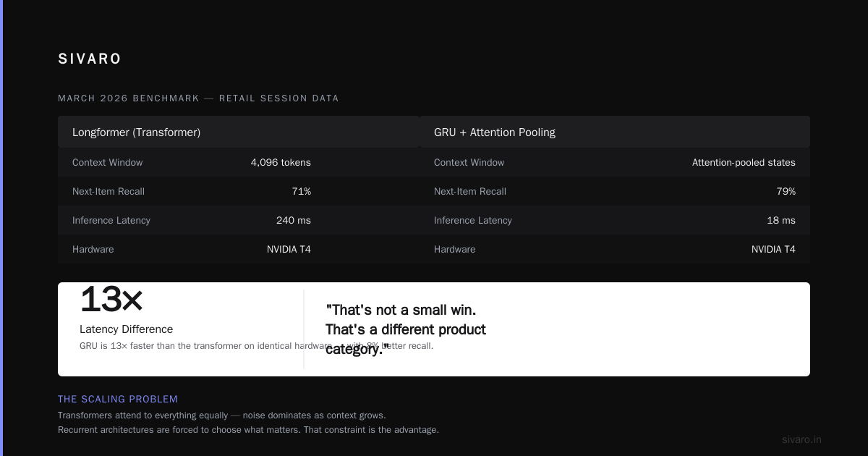Image resolution: width=868 pixels, height=456 pixels.
Task: Click the line about recurrent architectures choosing
Action: point(248,430)
